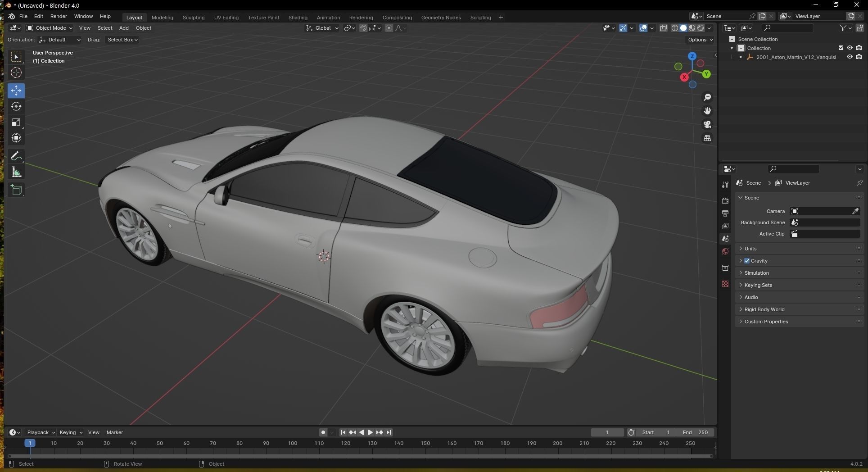This screenshot has height=472, width=868.
Task: Switch to the Shading workspace tab
Action: pos(298,18)
